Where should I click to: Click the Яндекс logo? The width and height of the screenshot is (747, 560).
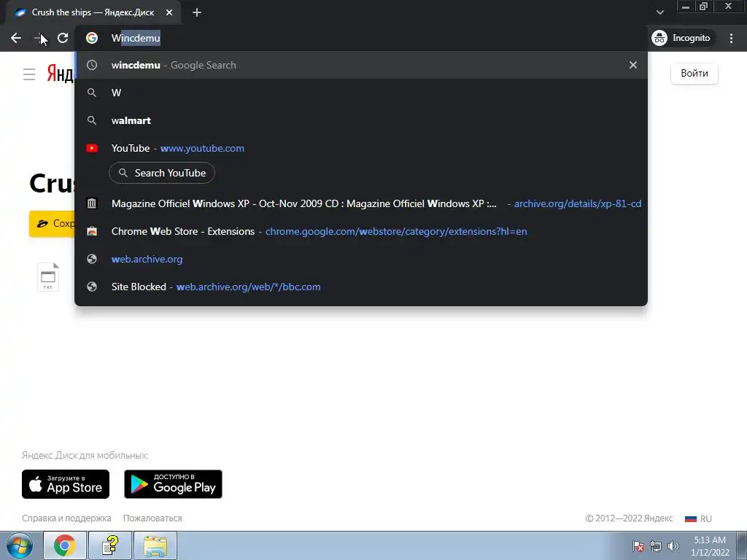[60, 74]
